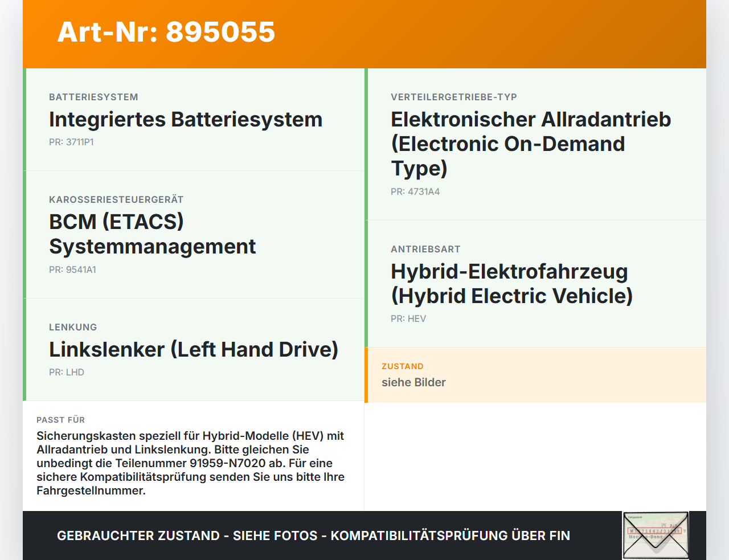
Task: Select the Sicherungskasten compatibility paragraph
Action: pyautogui.click(x=190, y=463)
